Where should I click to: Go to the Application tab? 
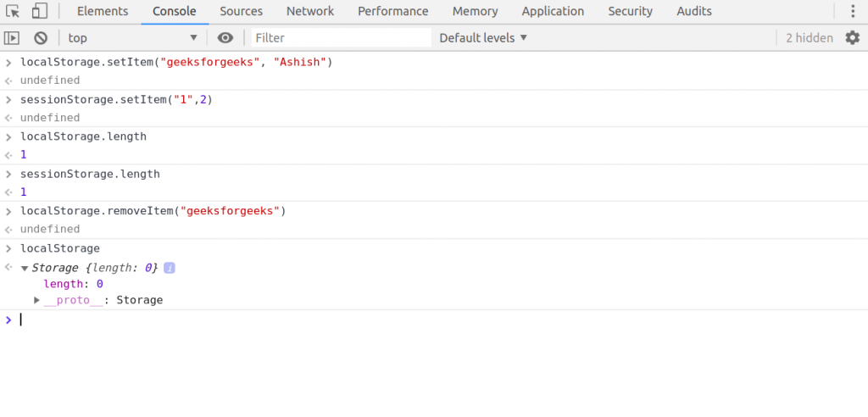553,12
